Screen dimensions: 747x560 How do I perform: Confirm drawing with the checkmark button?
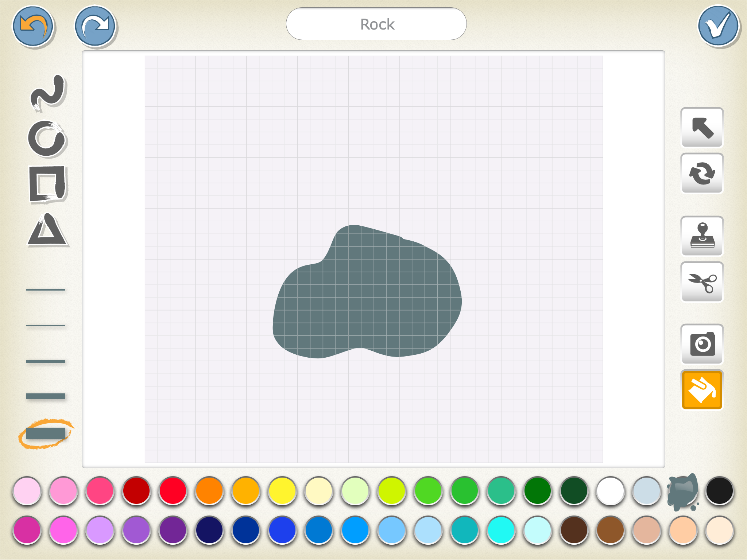point(718,26)
